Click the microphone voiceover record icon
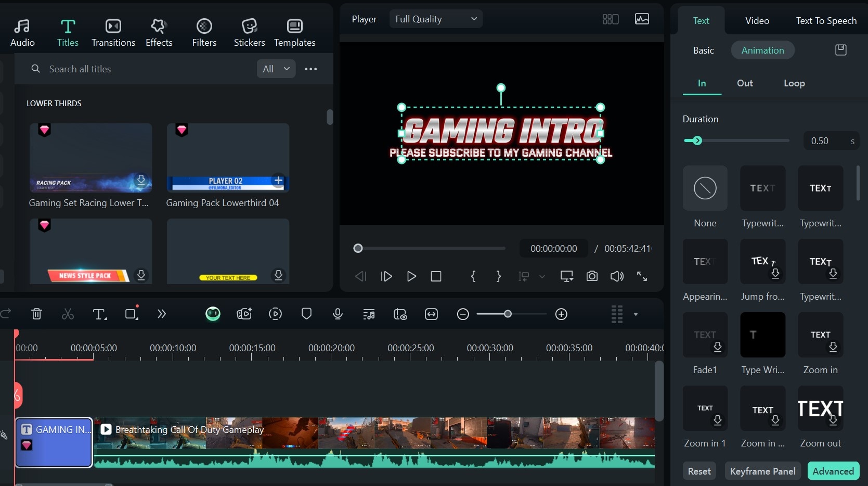 338,314
